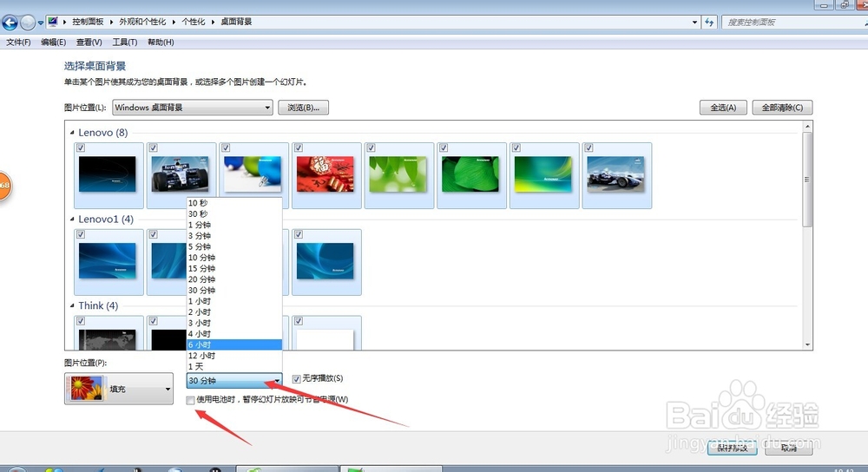Choose 1 天 from the interval list

point(234,366)
